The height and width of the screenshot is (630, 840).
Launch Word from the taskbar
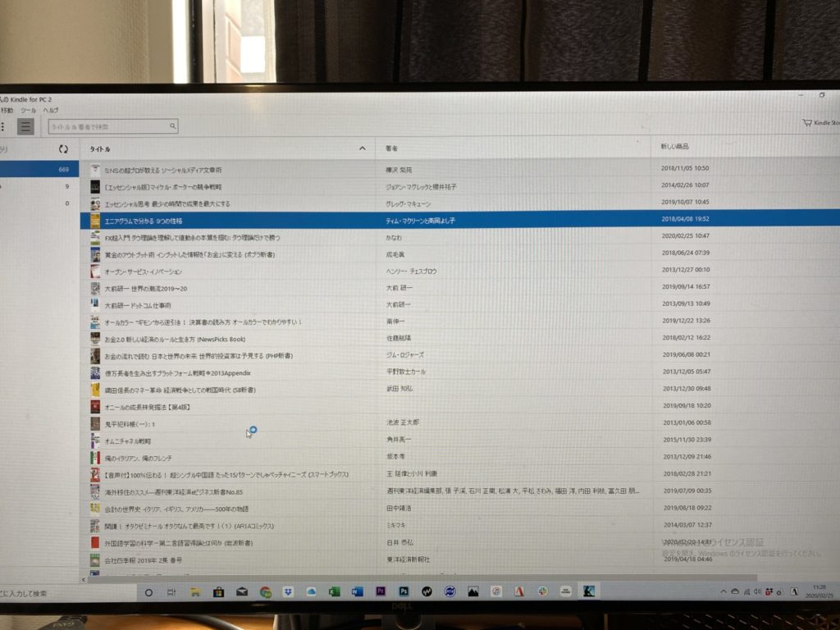click(x=358, y=591)
